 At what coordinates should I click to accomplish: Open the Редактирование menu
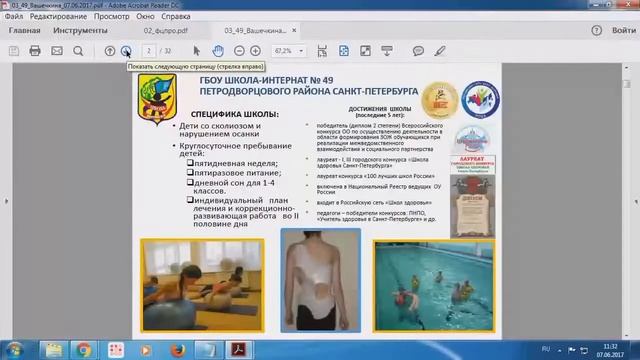click(x=58, y=17)
